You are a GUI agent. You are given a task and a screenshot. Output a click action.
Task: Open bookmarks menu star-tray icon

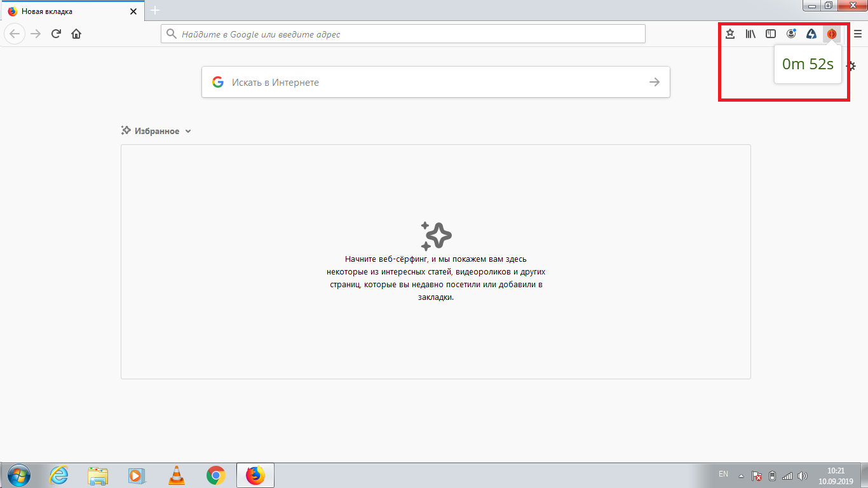click(x=730, y=34)
